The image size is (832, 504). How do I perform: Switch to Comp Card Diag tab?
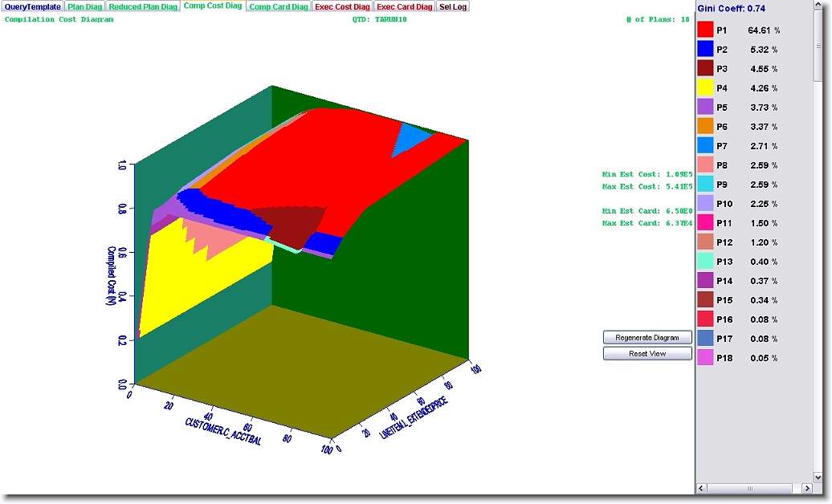[x=278, y=6]
